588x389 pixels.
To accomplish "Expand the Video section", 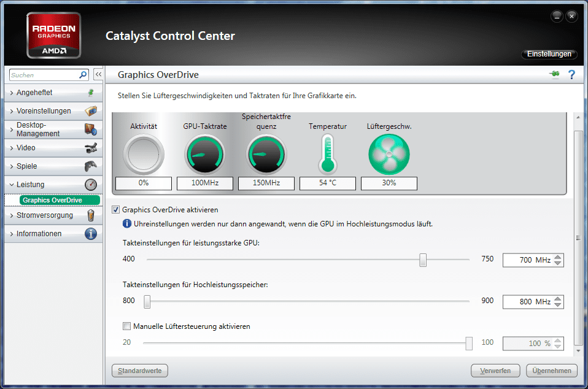I will tap(12, 148).
